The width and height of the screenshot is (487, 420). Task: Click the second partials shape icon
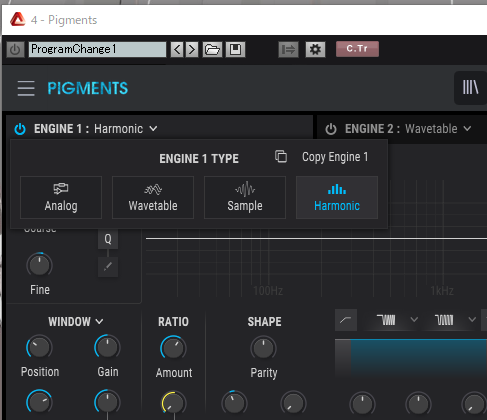[x=444, y=320]
